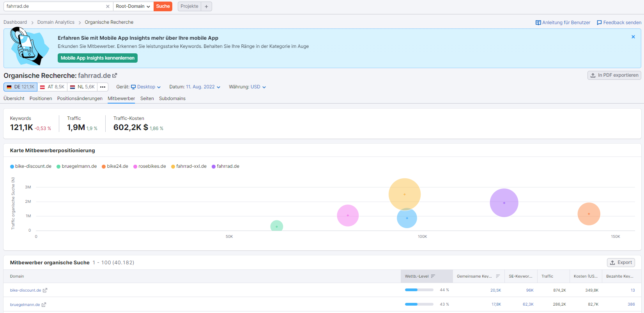The width and height of the screenshot is (644, 313).
Task: Open the Währung USD dropdown
Action: (x=258, y=87)
